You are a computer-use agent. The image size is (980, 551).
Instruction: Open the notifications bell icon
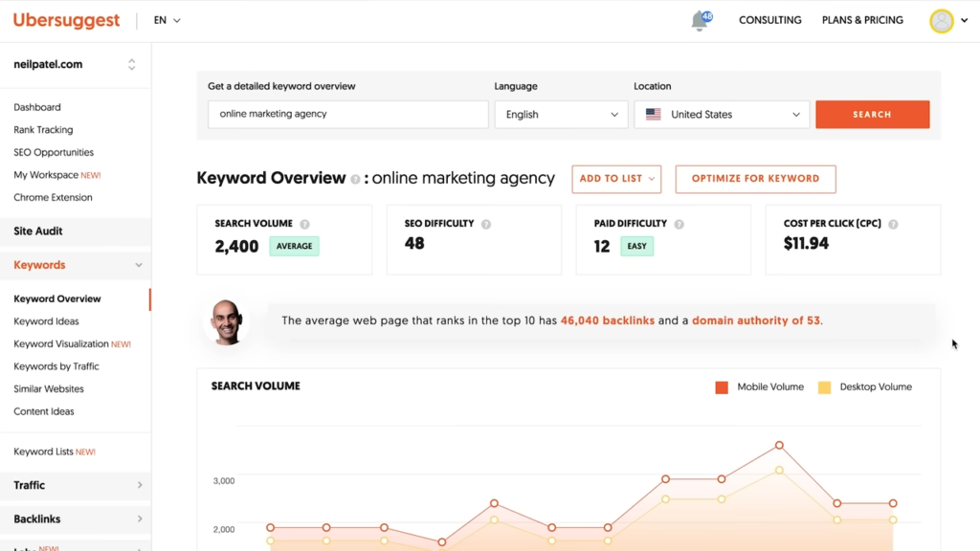[x=700, y=21]
